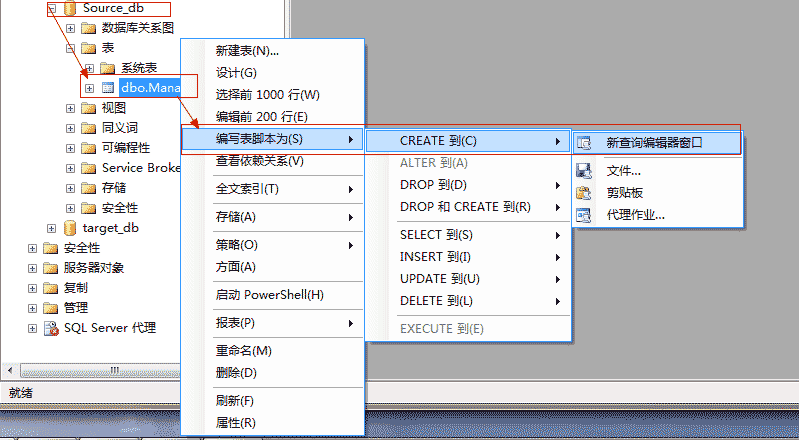Click the 管理 folder icon

(50, 308)
